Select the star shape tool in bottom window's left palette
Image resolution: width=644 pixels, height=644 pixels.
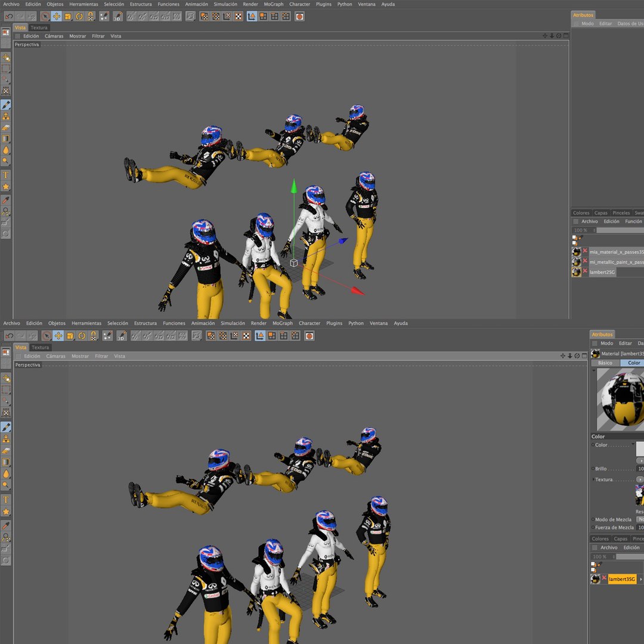[6, 512]
